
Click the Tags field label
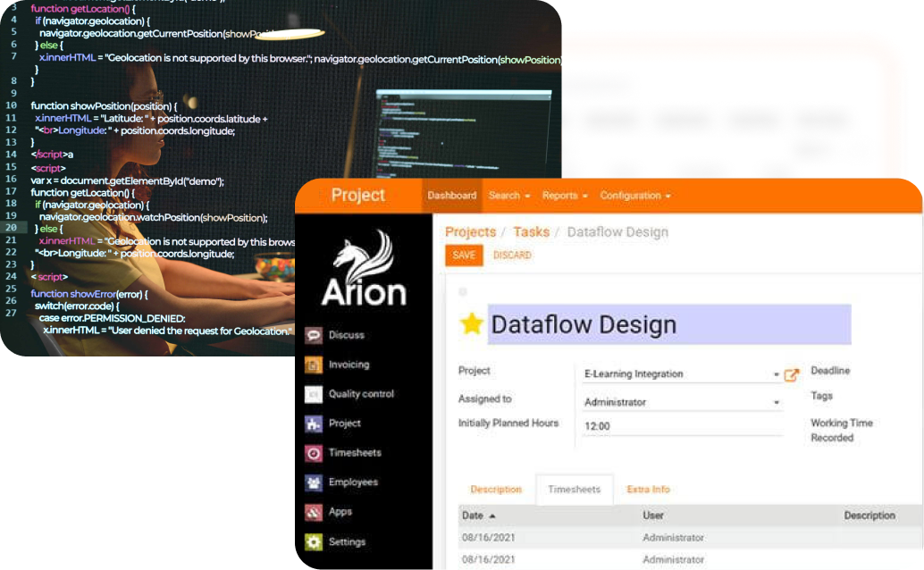(821, 396)
